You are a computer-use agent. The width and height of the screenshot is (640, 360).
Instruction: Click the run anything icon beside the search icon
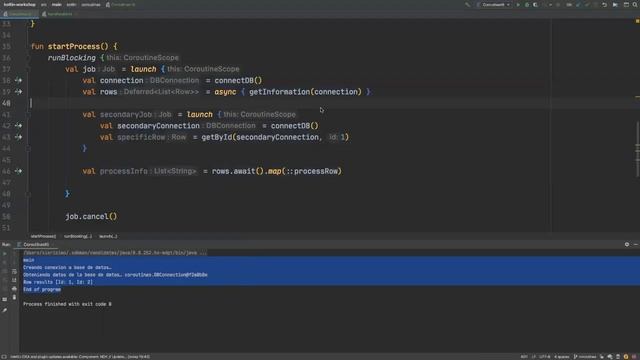tap(615, 5)
